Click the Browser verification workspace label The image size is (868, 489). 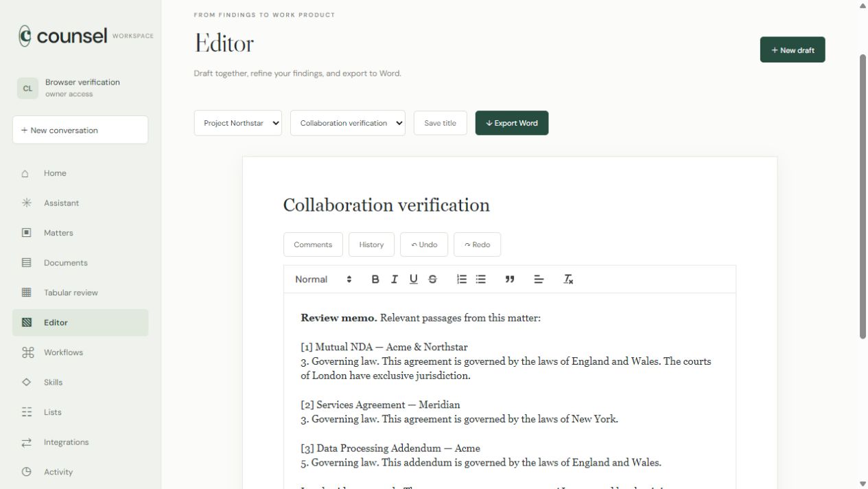(x=82, y=82)
